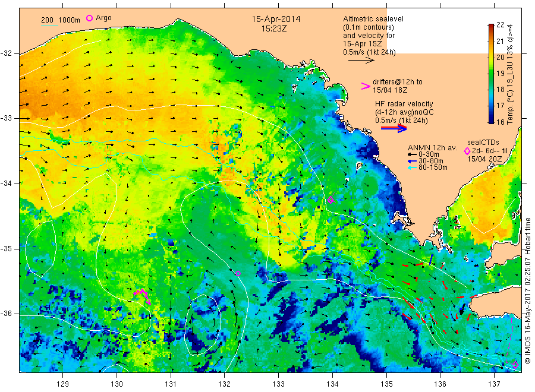Click the seal CTD diamond near 137.4E
This screenshot has height=392, width=535.
[x=515, y=365]
